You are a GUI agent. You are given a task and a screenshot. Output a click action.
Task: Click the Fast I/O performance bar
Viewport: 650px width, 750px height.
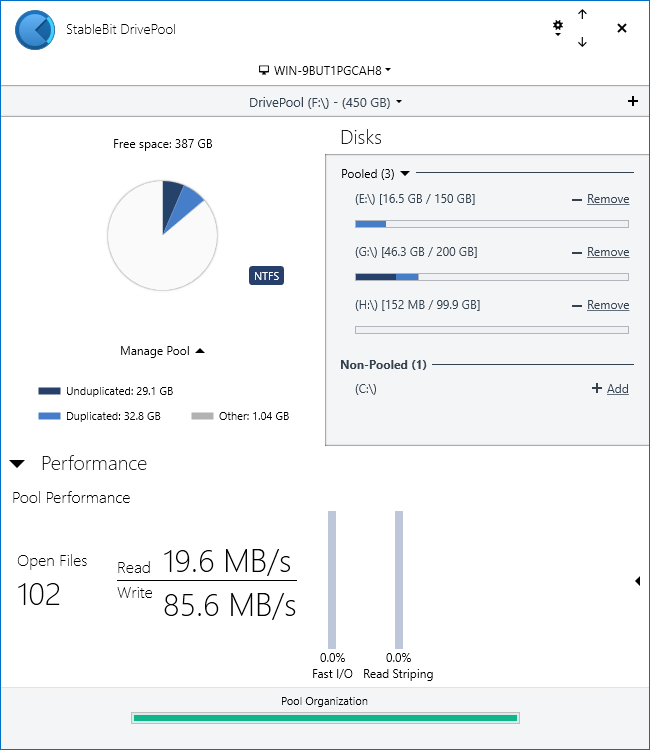click(332, 580)
